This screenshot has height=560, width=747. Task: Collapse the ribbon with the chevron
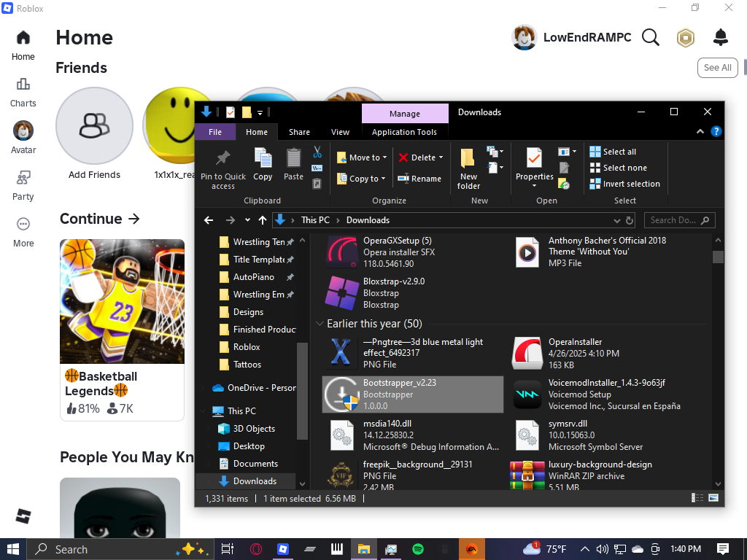[x=700, y=131]
